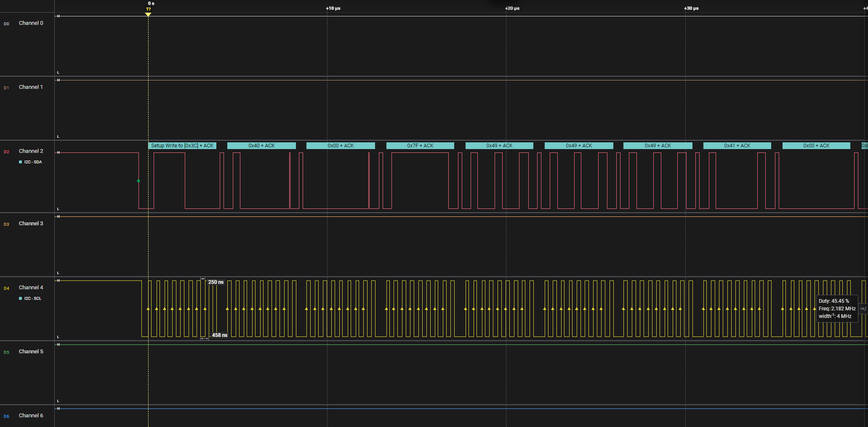Click the first 0x00 + ACK decoded frame
Screen dimensions: 868x427
click(341, 146)
